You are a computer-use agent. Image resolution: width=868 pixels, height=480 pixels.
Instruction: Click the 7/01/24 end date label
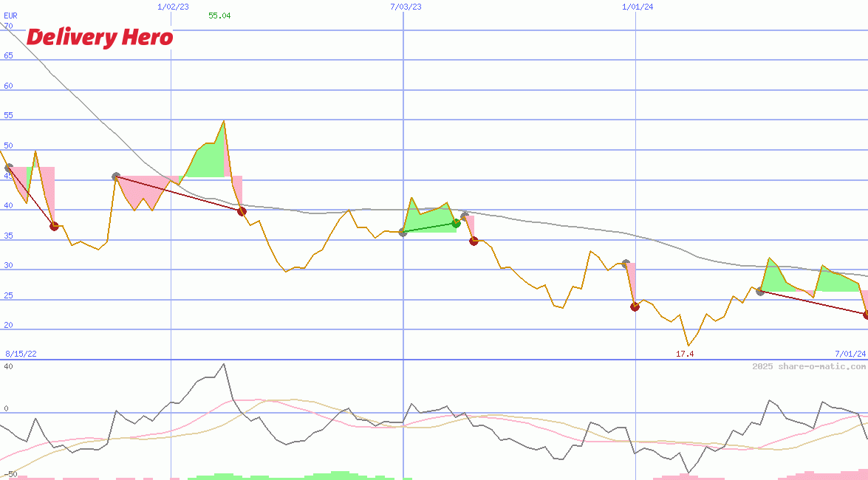850,354
